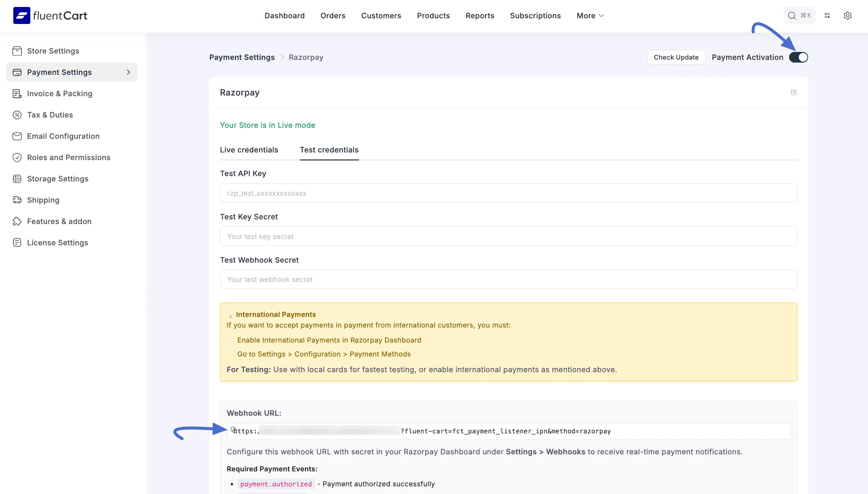Screen dimensions: 868x494
Task: Select the Store Settings wallet icon
Action: coord(17,51)
